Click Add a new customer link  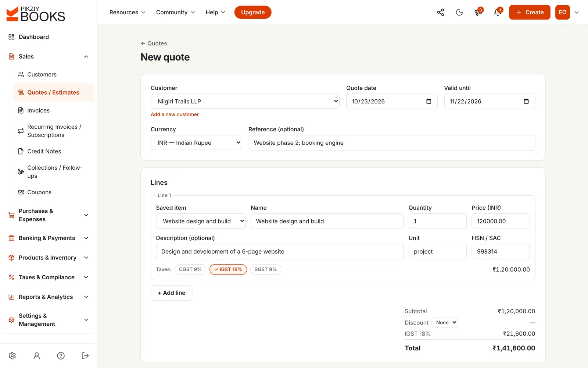pos(175,114)
